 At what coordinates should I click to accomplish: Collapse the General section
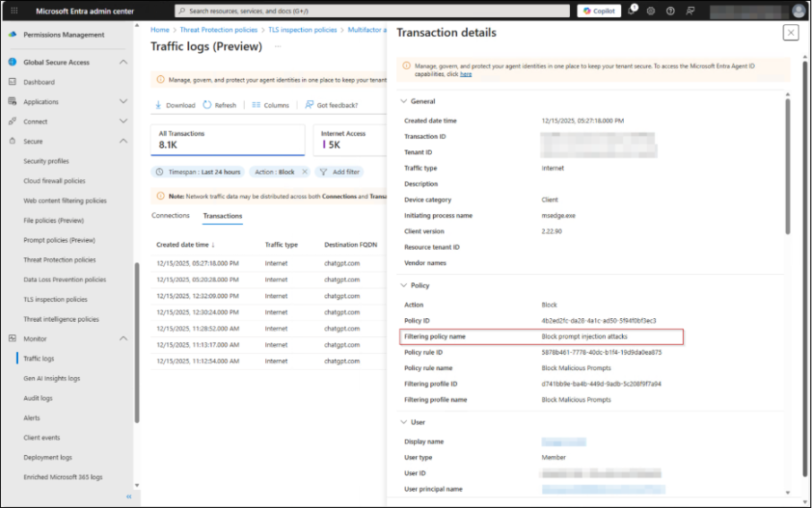[x=404, y=101]
